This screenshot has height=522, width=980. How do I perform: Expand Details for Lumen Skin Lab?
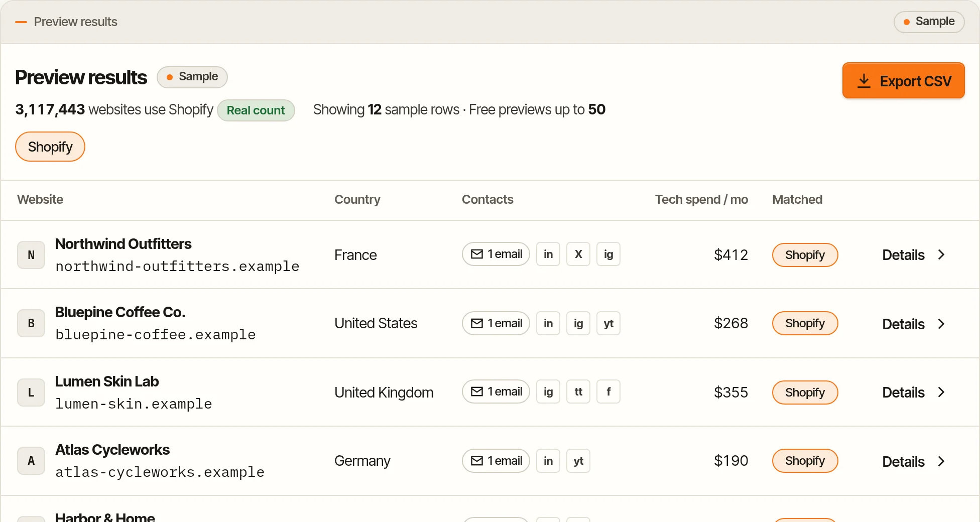[x=914, y=393]
